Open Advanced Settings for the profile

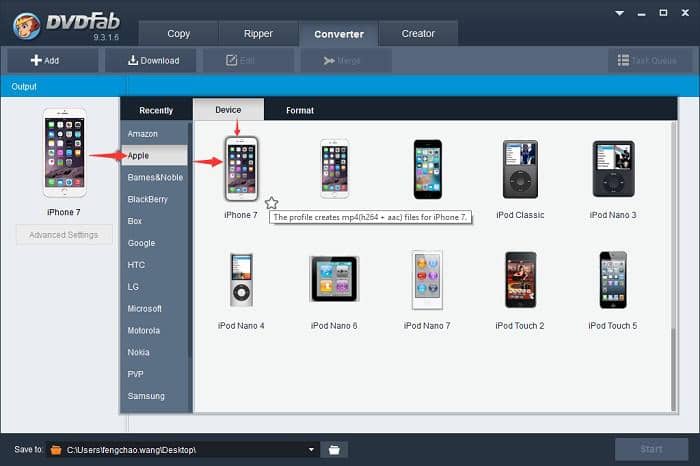(64, 235)
